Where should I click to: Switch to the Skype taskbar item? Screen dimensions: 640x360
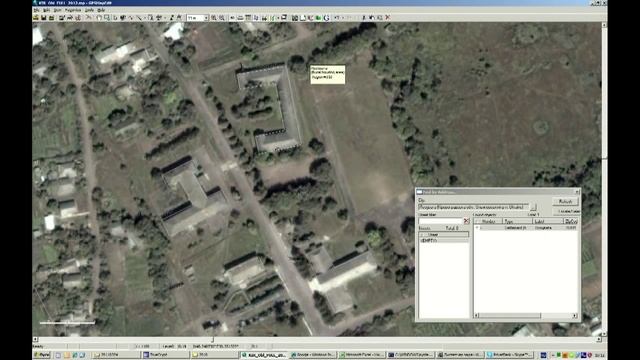(509, 355)
